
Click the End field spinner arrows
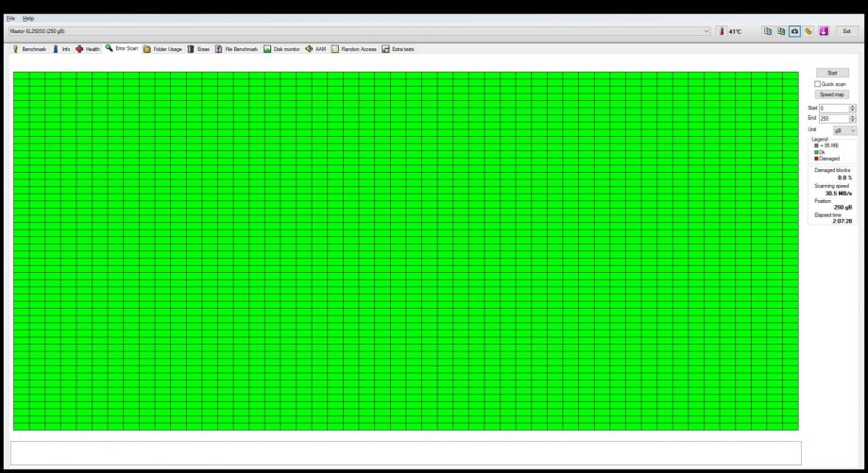pyautogui.click(x=853, y=119)
